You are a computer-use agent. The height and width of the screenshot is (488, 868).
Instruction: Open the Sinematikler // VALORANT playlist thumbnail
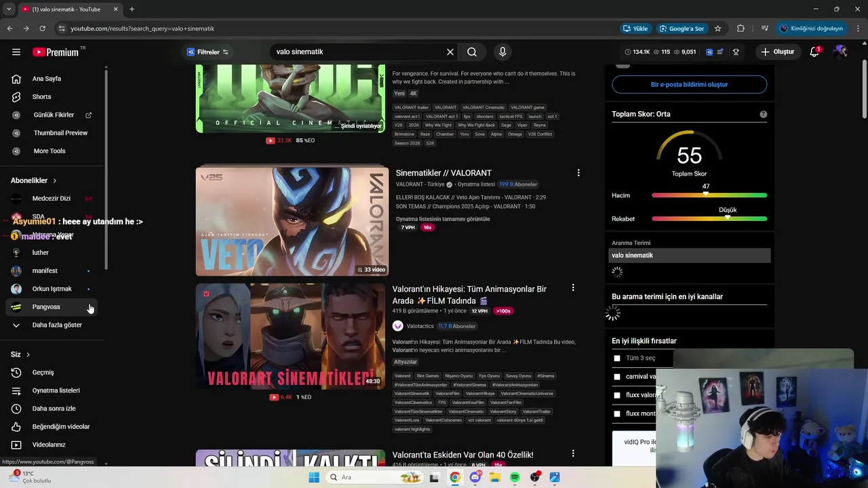pos(292,222)
